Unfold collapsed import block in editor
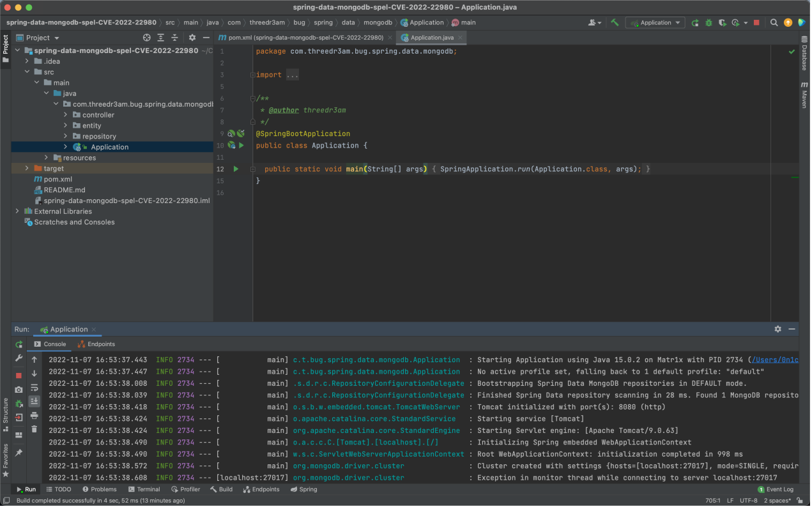The width and height of the screenshot is (812, 509). click(253, 75)
